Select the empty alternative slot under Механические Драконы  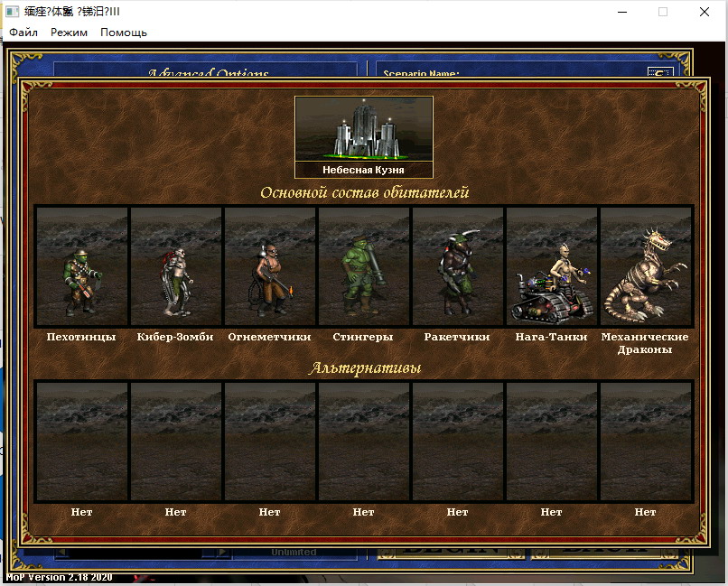pyautogui.click(x=646, y=442)
